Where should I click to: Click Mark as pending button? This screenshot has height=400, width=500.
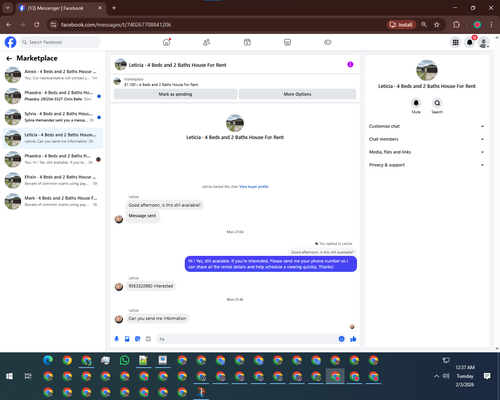[175, 94]
